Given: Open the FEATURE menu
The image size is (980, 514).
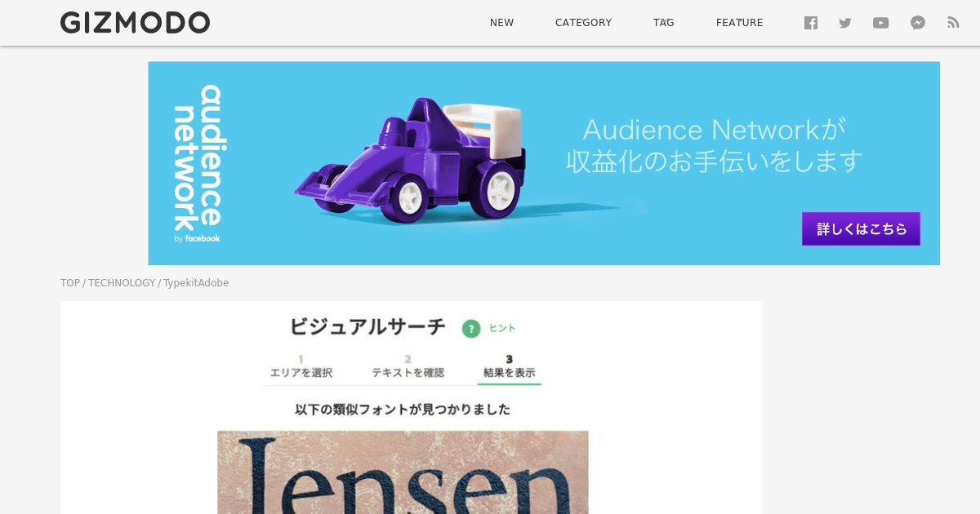Looking at the screenshot, I should (x=739, y=23).
